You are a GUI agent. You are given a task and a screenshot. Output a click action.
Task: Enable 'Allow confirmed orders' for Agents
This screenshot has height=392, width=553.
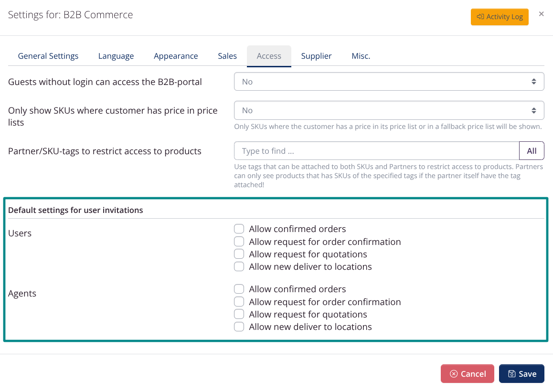click(x=239, y=288)
